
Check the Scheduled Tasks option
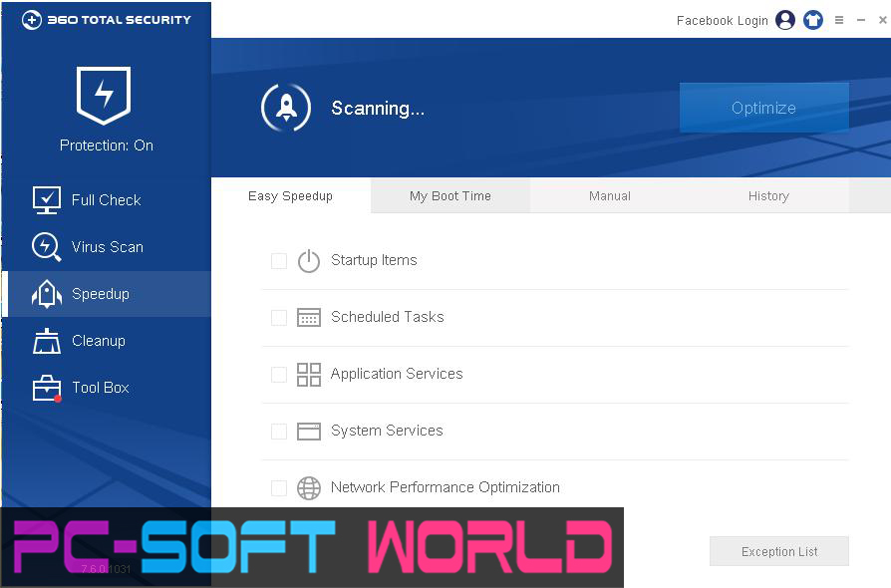click(x=279, y=317)
